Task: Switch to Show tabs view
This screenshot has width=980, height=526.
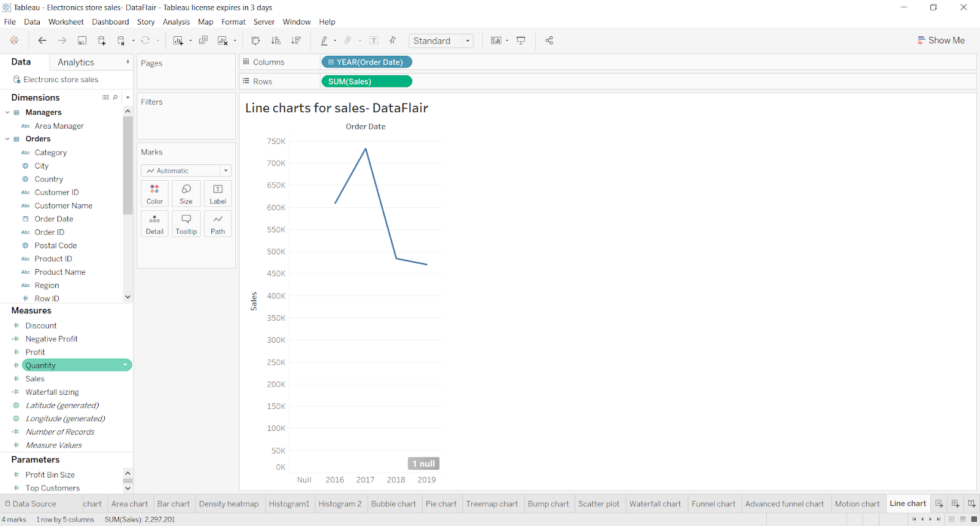Action: pyautogui.click(x=974, y=519)
